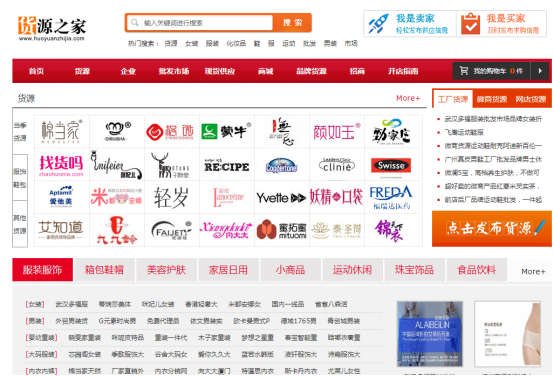Select the 运动休闲 category tab
This screenshot has width=554, height=376.
coord(352,270)
